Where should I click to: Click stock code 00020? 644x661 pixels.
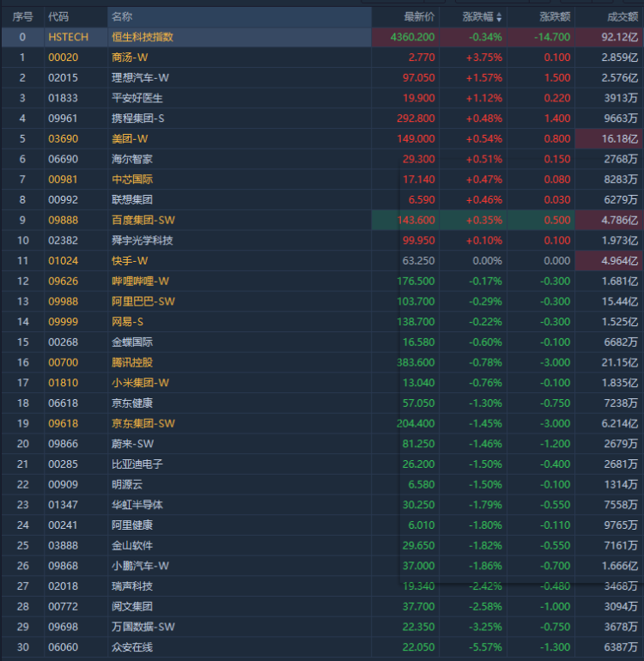(x=64, y=58)
